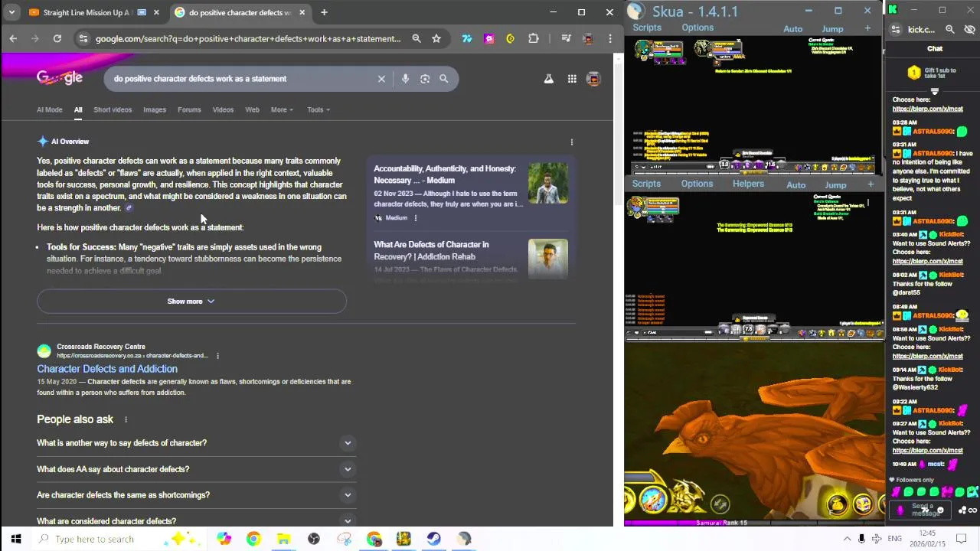
Task: Open 'Character Defects and Addiction' result
Action: click(107, 369)
